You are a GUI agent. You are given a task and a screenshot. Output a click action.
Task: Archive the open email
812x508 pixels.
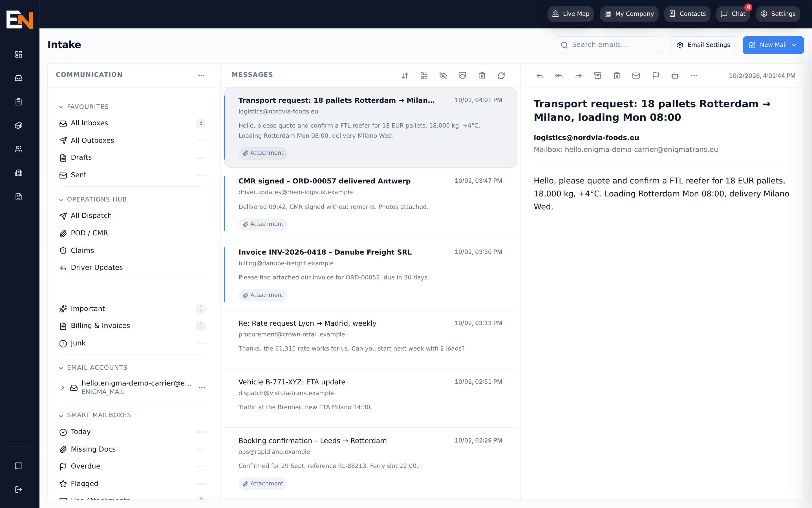point(597,76)
